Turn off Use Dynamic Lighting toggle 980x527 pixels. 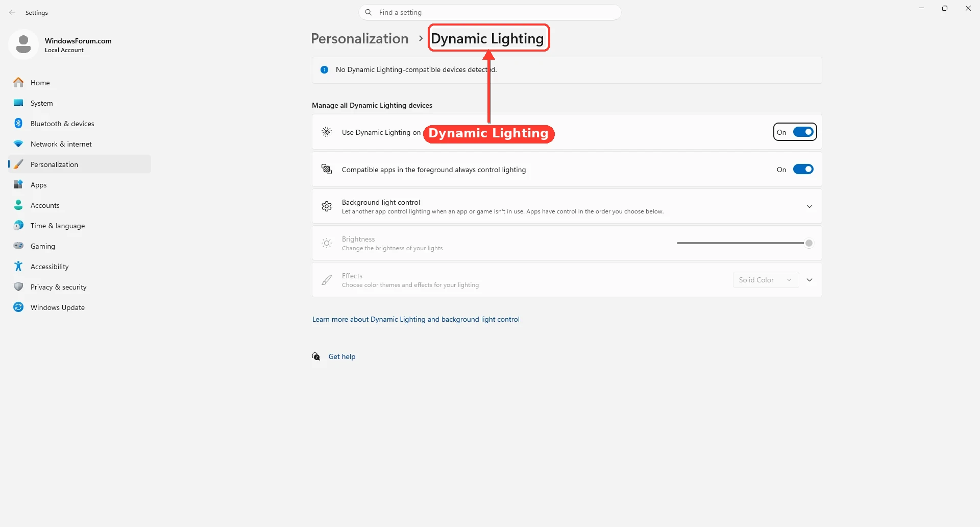tap(803, 132)
